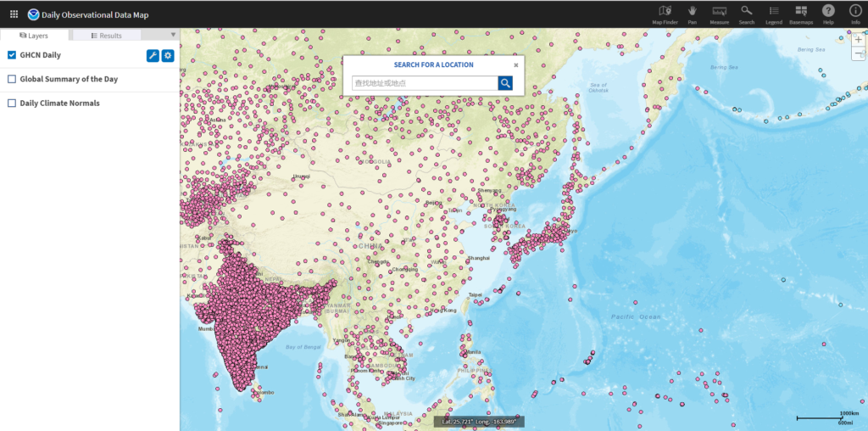Click the location search text field
Image resolution: width=868 pixels, height=431 pixels.
(x=424, y=83)
